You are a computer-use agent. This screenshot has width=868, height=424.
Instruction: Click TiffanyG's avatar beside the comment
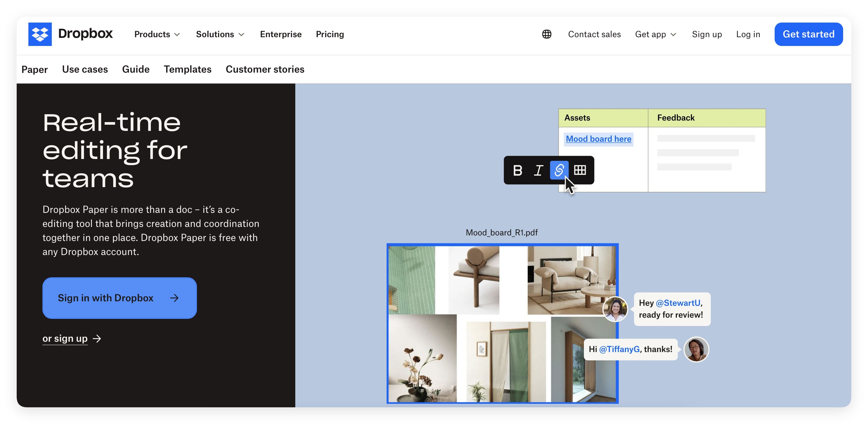point(615,309)
